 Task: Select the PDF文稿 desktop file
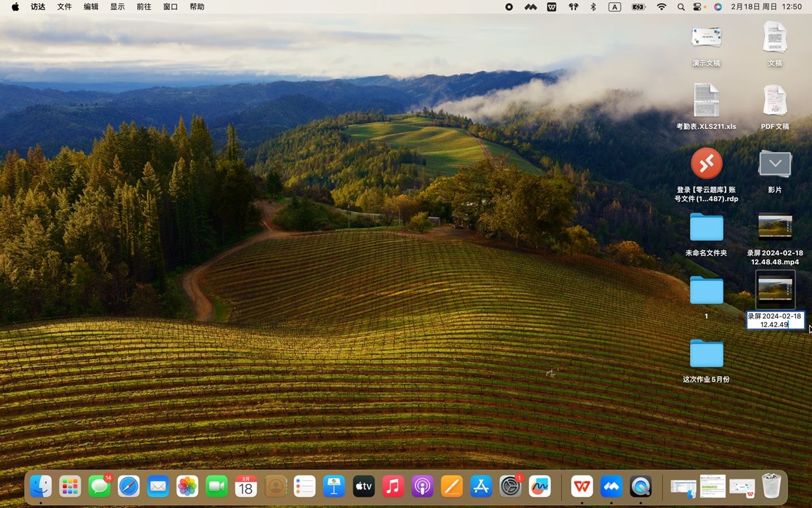pyautogui.click(x=775, y=100)
